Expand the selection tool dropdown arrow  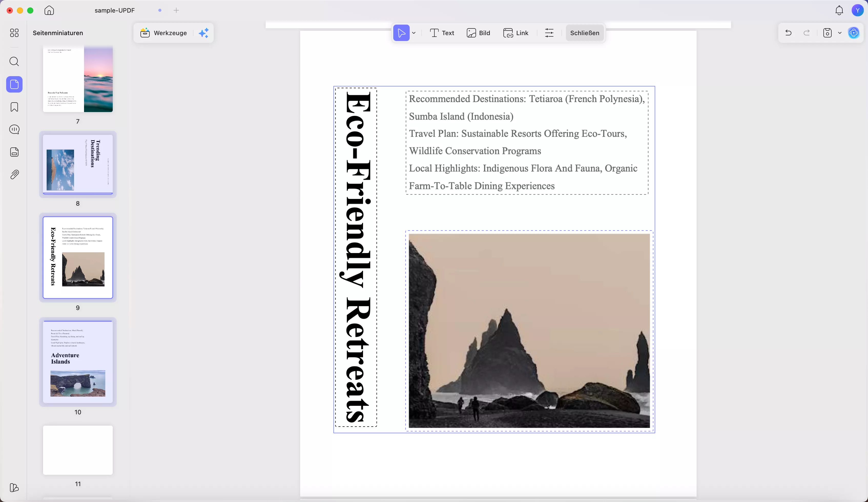click(x=414, y=33)
